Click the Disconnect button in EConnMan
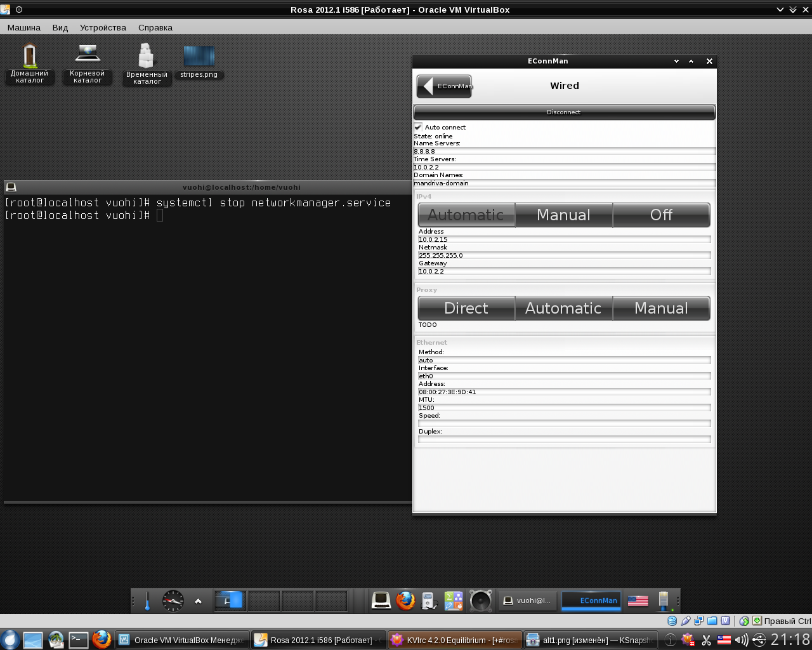This screenshot has height=650, width=812. tap(564, 112)
